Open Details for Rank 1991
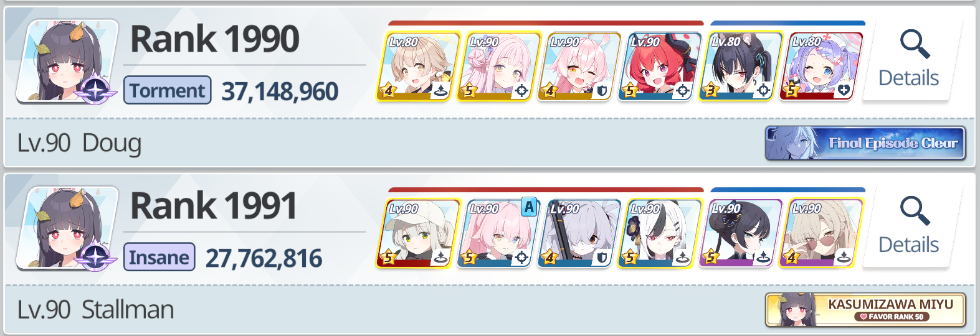Image resolution: width=980 pixels, height=336 pixels. [x=912, y=228]
